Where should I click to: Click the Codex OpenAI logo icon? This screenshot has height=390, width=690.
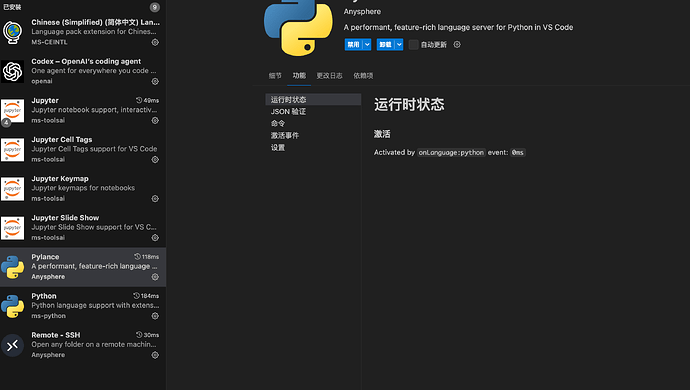point(12,71)
